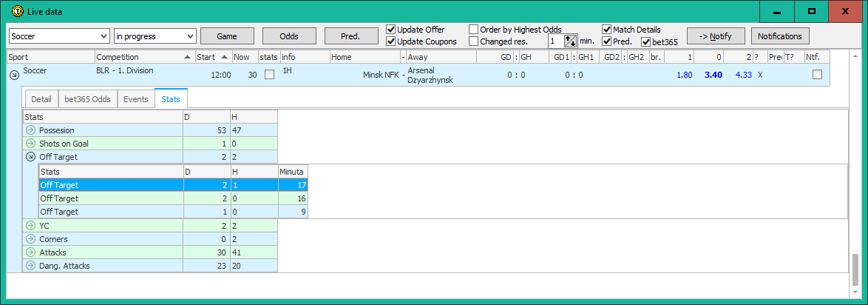Click the -> Notify button

(715, 36)
